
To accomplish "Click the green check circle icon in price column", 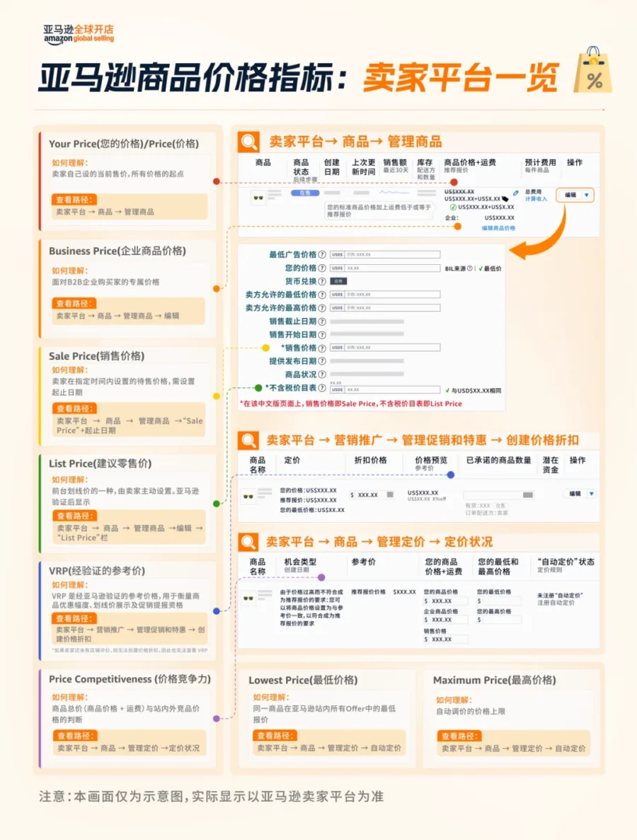I will [453, 207].
